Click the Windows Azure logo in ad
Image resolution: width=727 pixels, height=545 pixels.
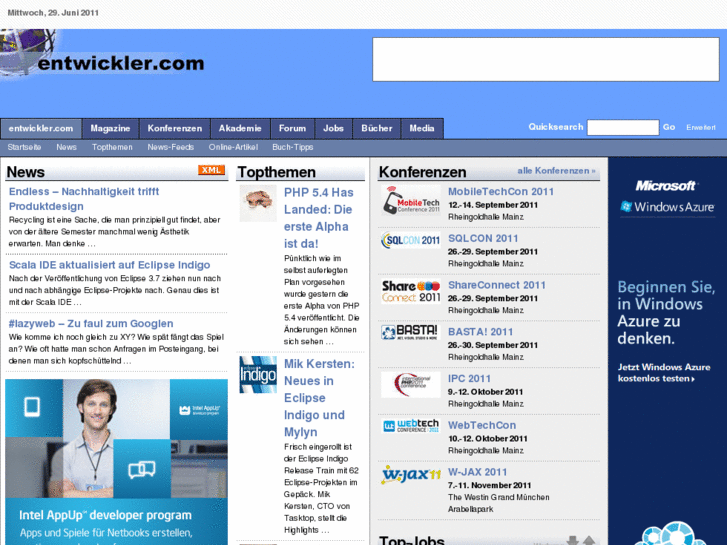(x=668, y=207)
